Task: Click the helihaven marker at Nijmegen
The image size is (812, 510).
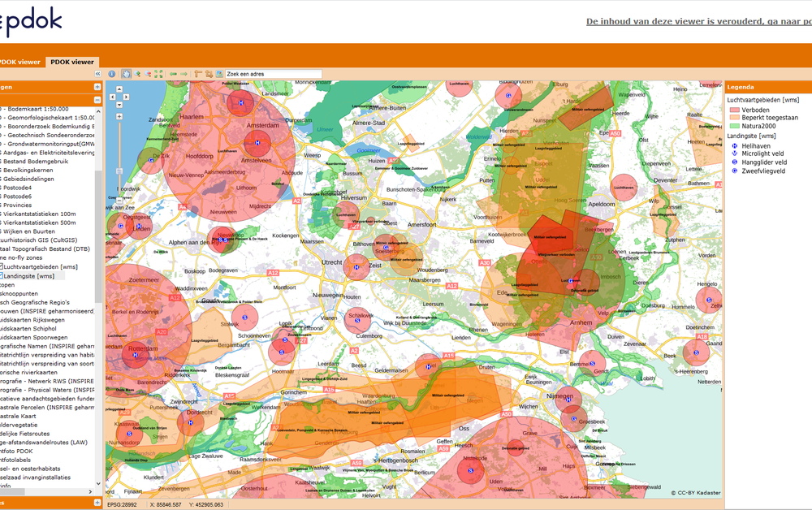Action: coord(568,400)
